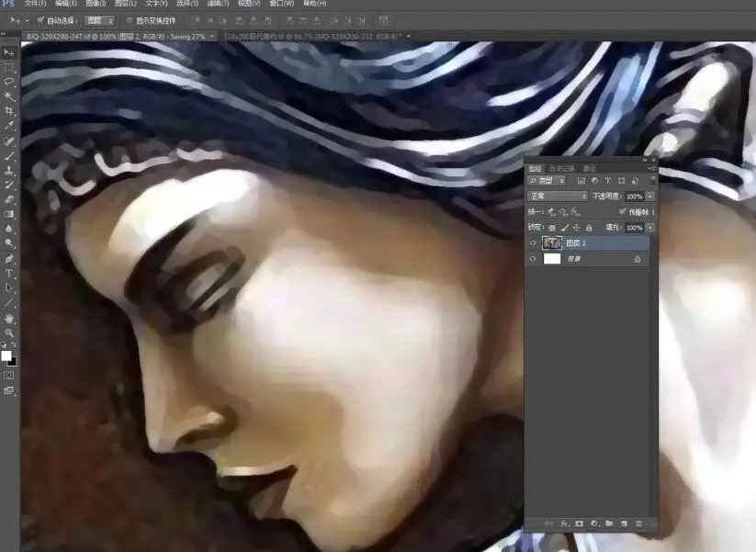Select the Horizontal Type tool
The height and width of the screenshot is (552, 756).
pos(9,274)
